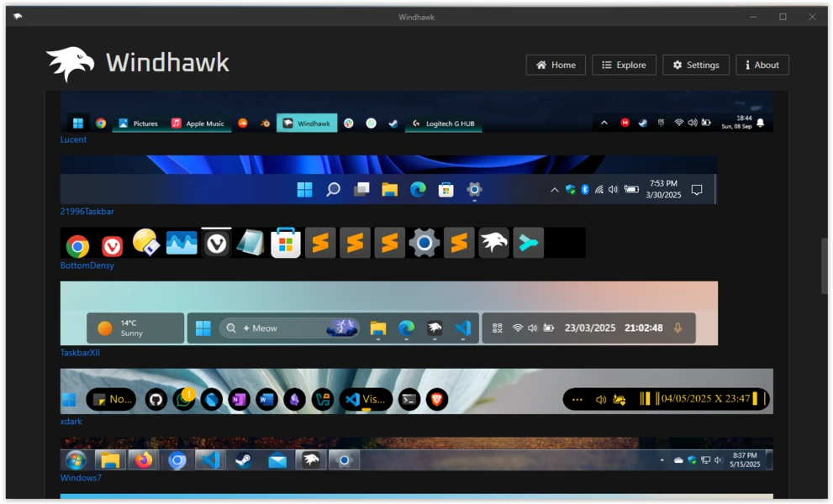Open the TaskbarXII theme link
The height and width of the screenshot is (504, 833).
80,353
